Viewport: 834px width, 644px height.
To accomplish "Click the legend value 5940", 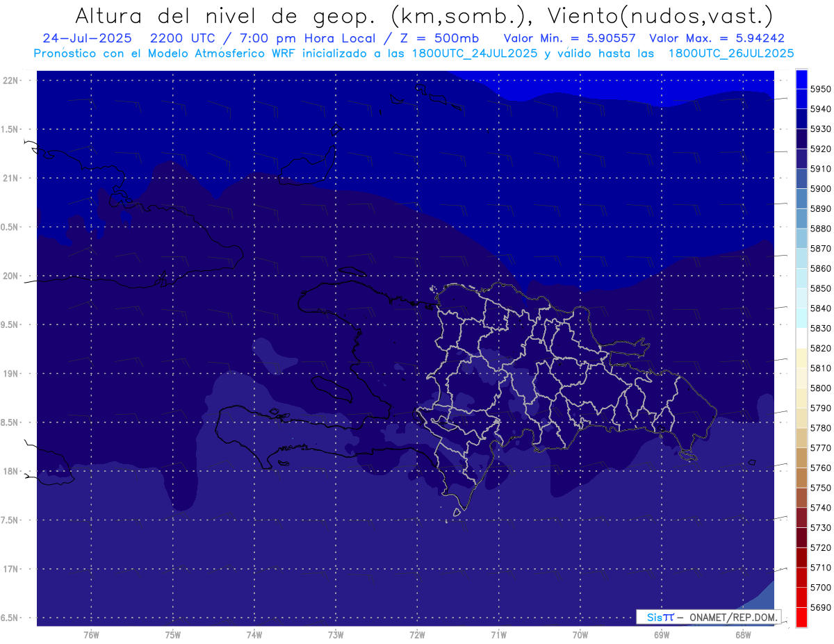I will 821,109.
